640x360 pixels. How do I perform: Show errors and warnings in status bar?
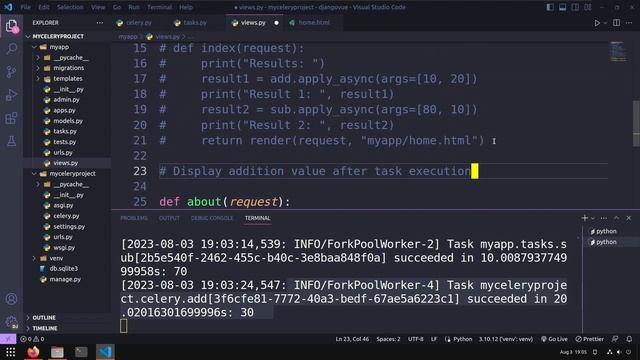[x=32, y=339]
